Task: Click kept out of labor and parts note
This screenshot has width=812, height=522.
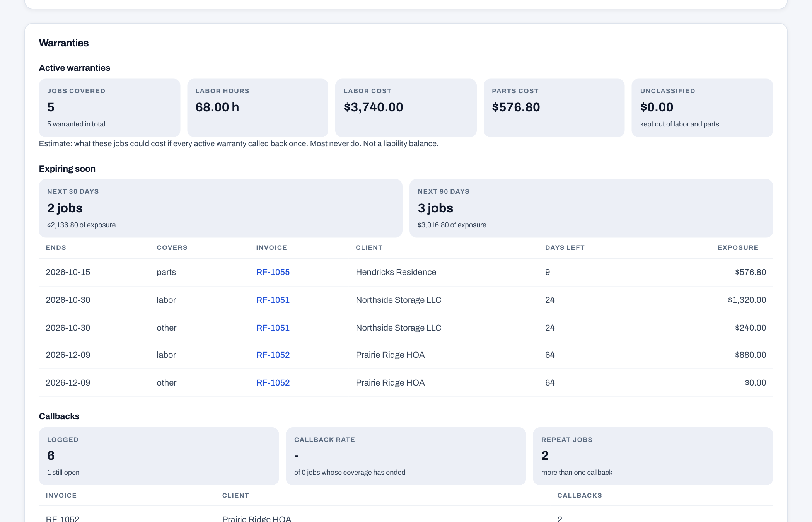Action: pos(679,124)
